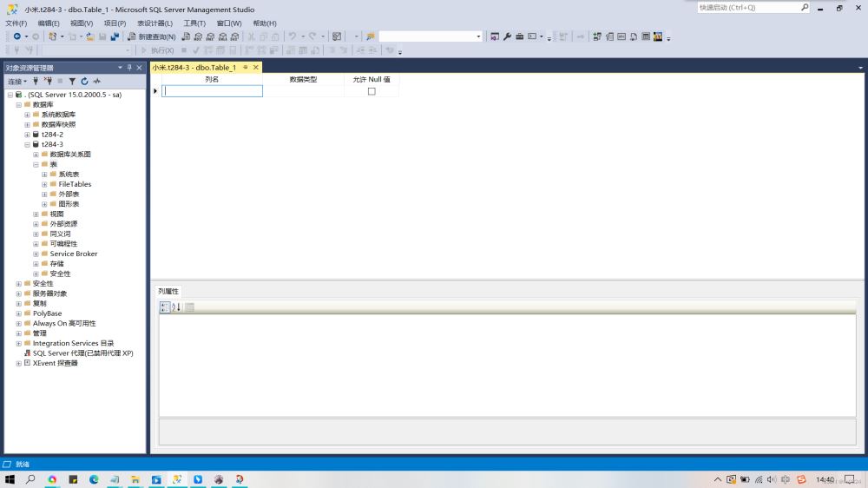
Task: Toggle auto-hide pin on Object Explorer panel
Action: [x=129, y=67]
